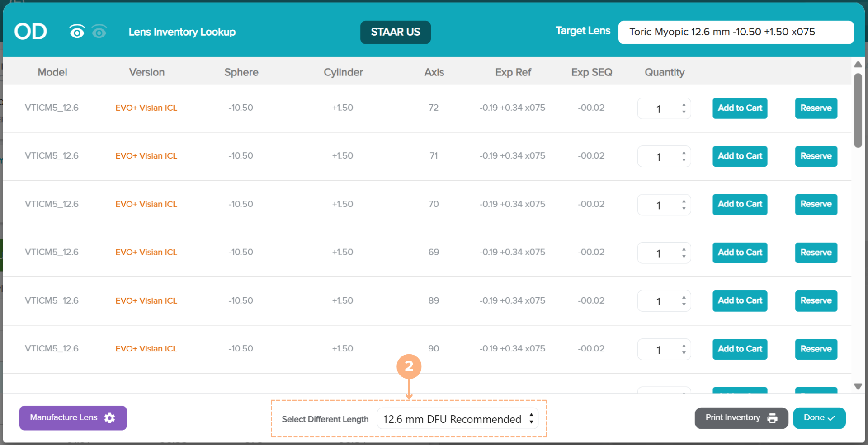The height and width of the screenshot is (445, 868).
Task: Increase quantity for axis 89 lens
Action: (684, 297)
